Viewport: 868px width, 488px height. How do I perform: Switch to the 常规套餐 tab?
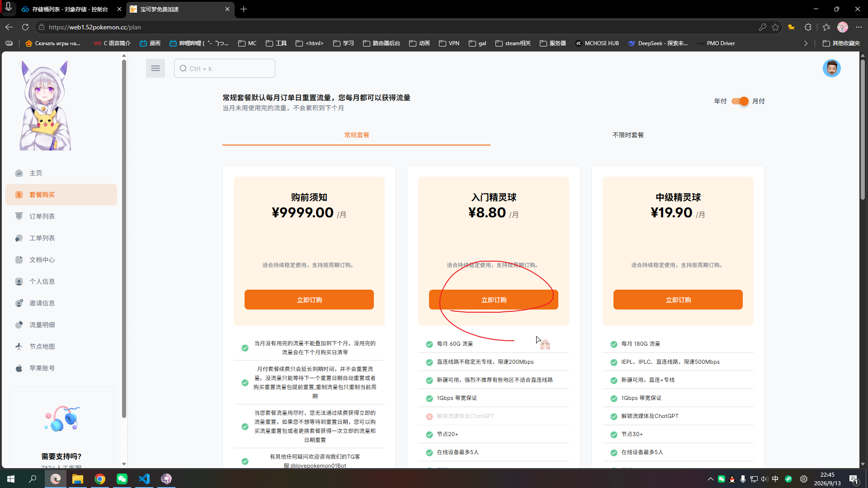tap(356, 135)
